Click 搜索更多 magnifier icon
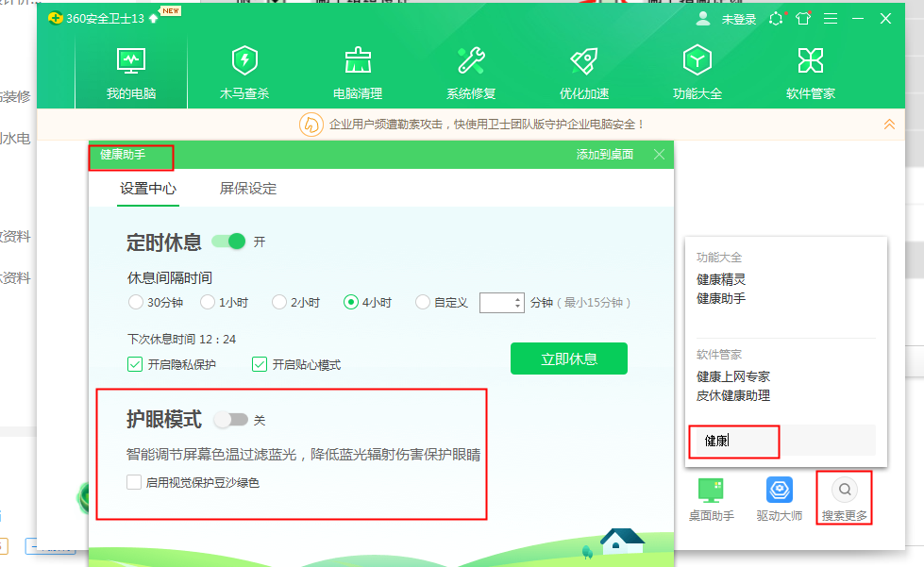Image resolution: width=924 pixels, height=567 pixels. click(x=845, y=490)
